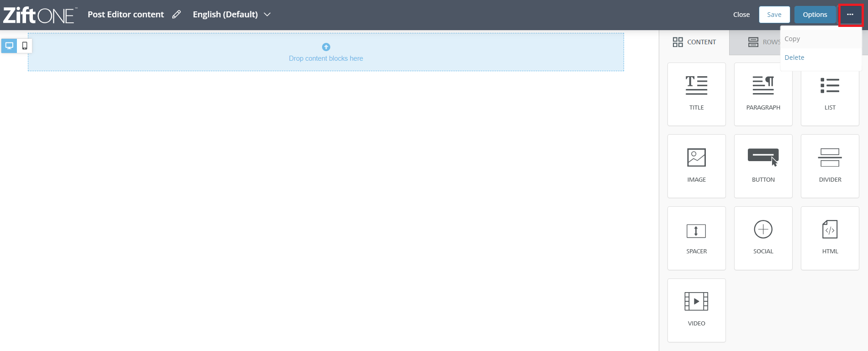
Task: Select the Spacer content block
Action: [x=697, y=238]
